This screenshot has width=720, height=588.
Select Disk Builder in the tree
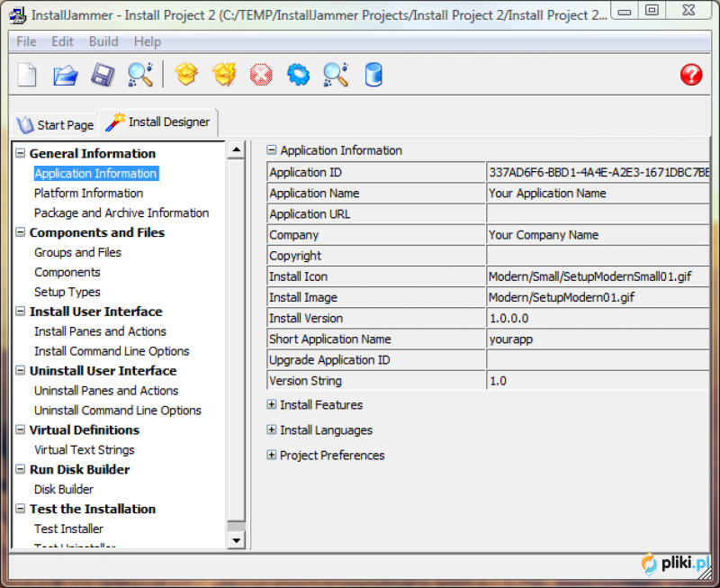coord(64,489)
